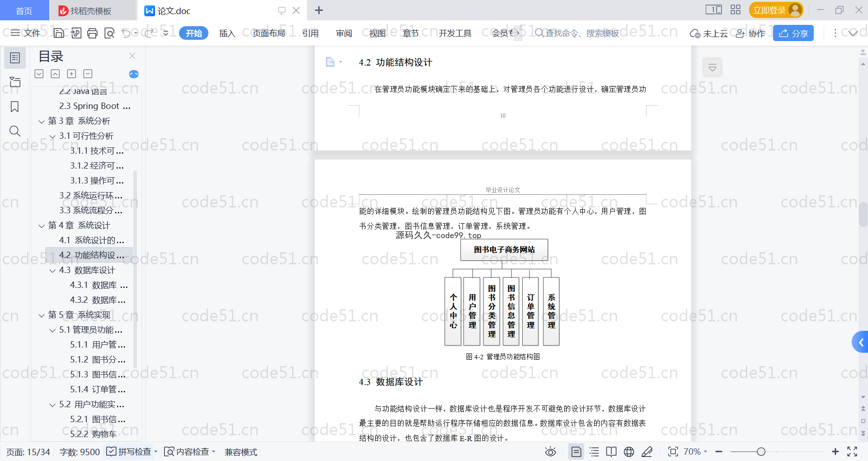Open the outline panel icon in the sidebar

(x=15, y=58)
